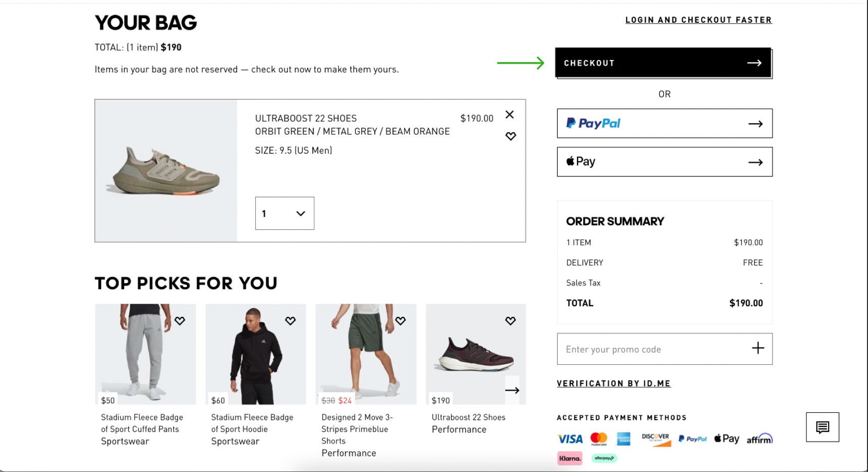868x472 pixels.
Task: Add the Ultraboost 22 bag item to wishlist
Action: coord(511,136)
